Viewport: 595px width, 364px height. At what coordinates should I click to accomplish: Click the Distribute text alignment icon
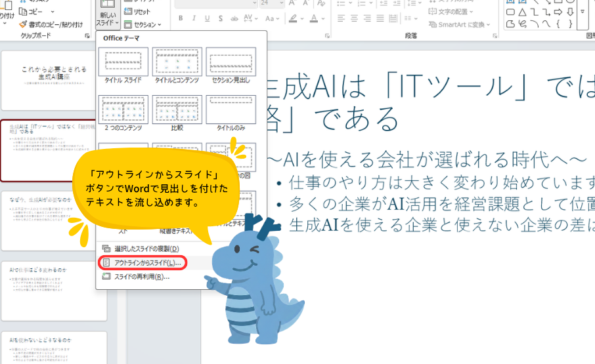coord(393,18)
